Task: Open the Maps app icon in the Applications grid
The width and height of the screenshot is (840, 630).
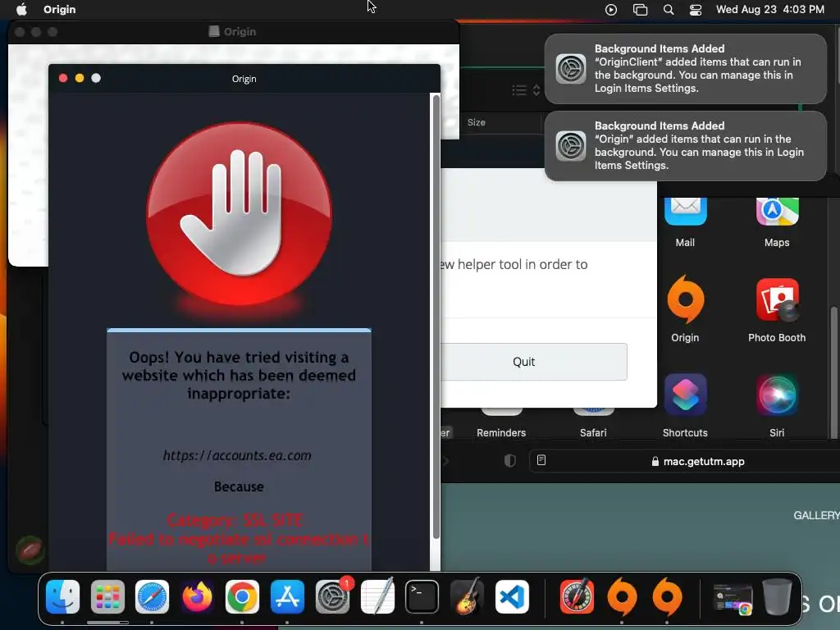Action: pyautogui.click(x=777, y=211)
